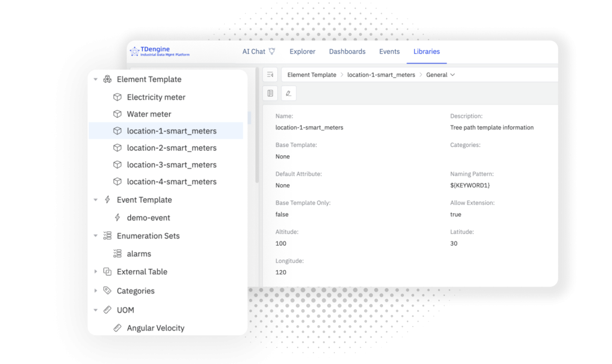The image size is (612, 364).
Task: Click the lightning icon beside demo-event
Action: [118, 218]
